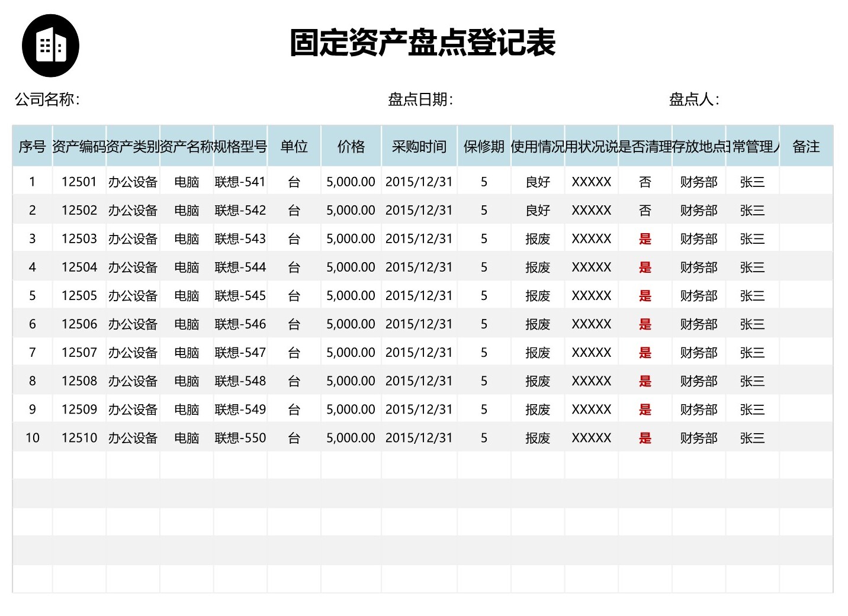This screenshot has width=848, height=616.
Task: Click the 联想-547 model cell
Action: coord(240,353)
